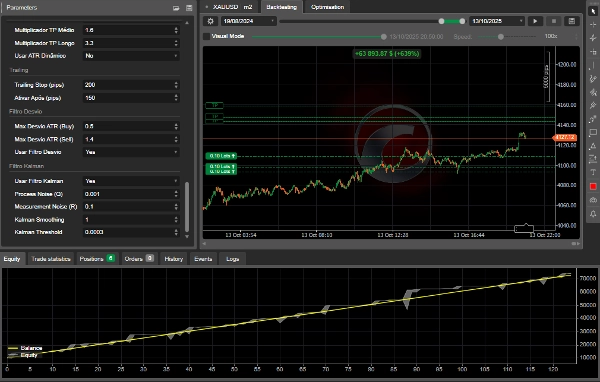Select the crosshair tool in right toolbar

coord(593,24)
